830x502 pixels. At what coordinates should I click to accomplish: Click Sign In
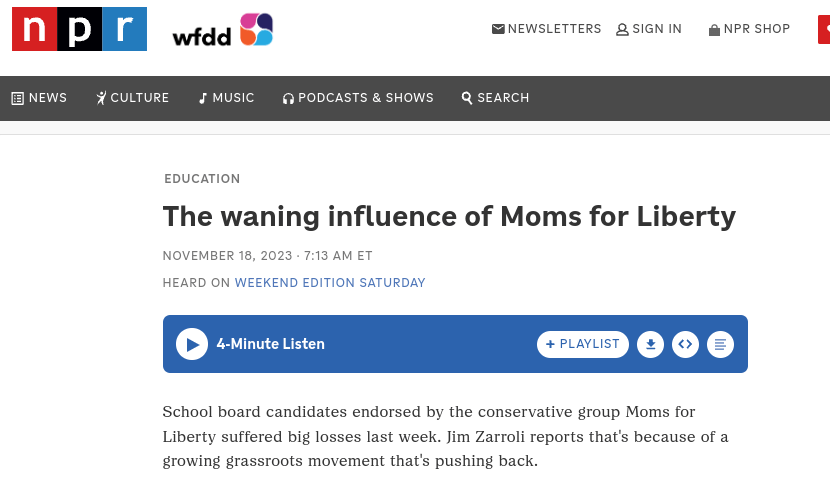pos(649,29)
